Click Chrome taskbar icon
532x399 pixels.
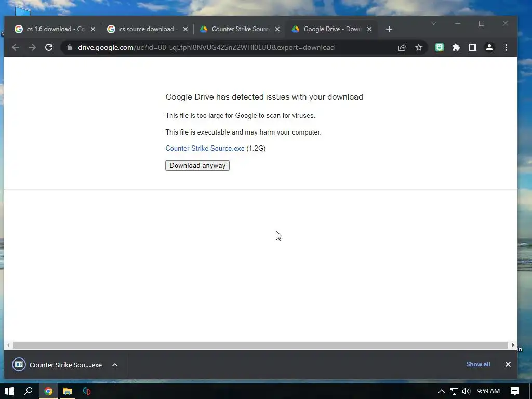(48, 391)
